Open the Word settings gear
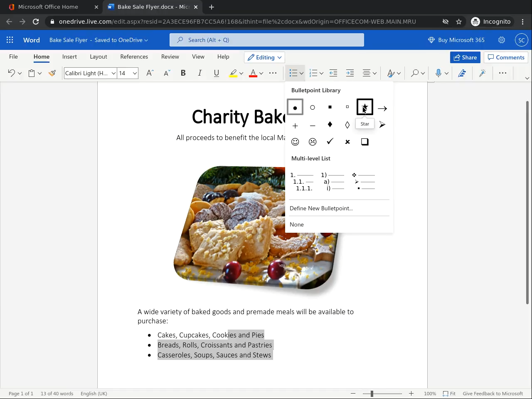 [502, 40]
